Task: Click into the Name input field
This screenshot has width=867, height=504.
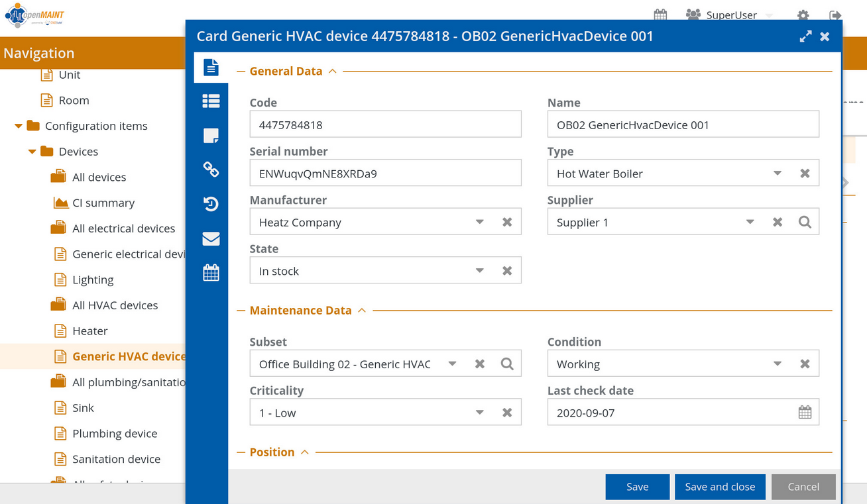Action: click(x=683, y=125)
